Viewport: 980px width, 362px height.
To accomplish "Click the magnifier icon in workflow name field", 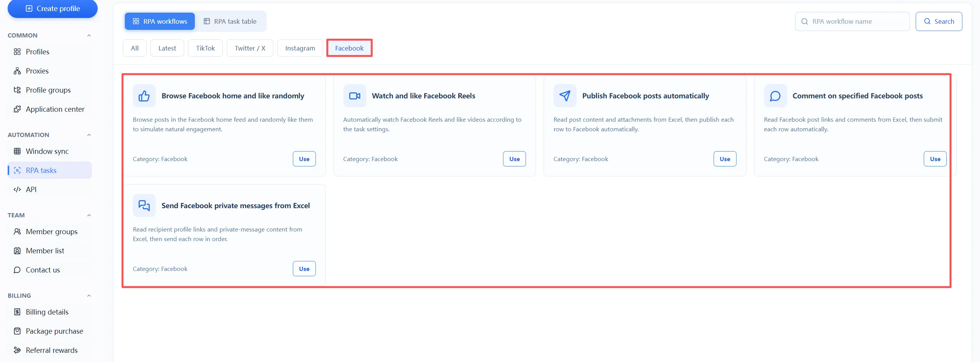I will [x=805, y=21].
